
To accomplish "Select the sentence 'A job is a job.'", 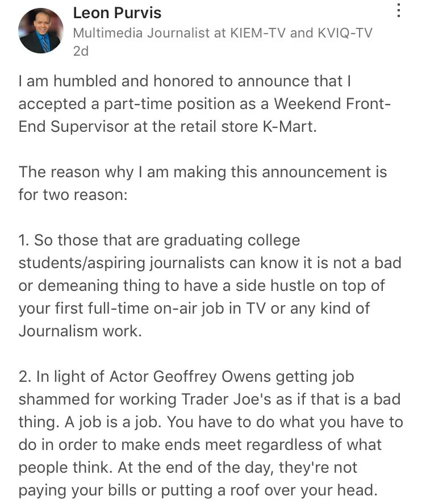I will pyautogui.click(x=113, y=422).
